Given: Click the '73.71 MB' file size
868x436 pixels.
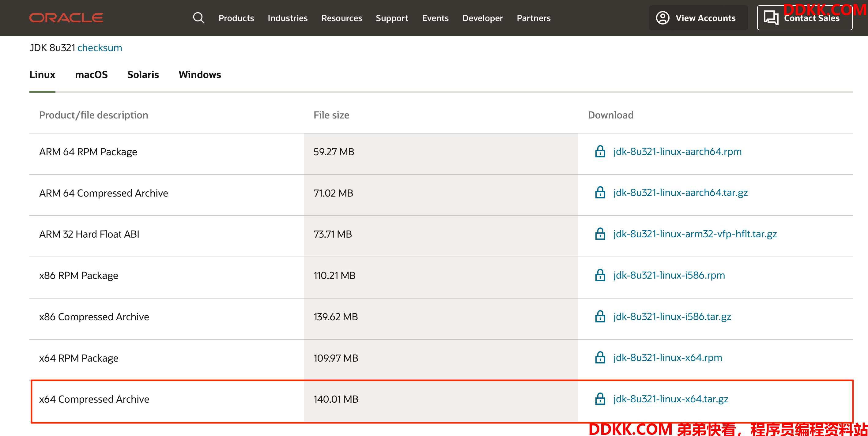Looking at the screenshot, I should click(333, 234).
